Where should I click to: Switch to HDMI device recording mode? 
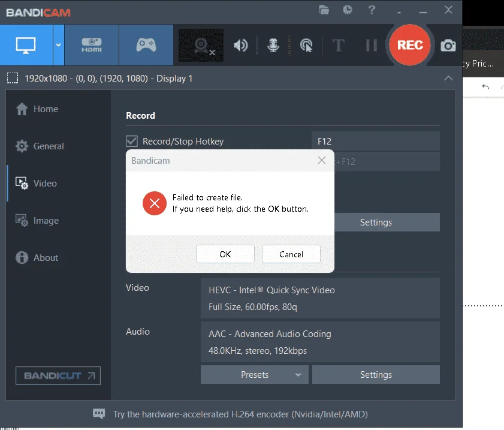tap(92, 45)
